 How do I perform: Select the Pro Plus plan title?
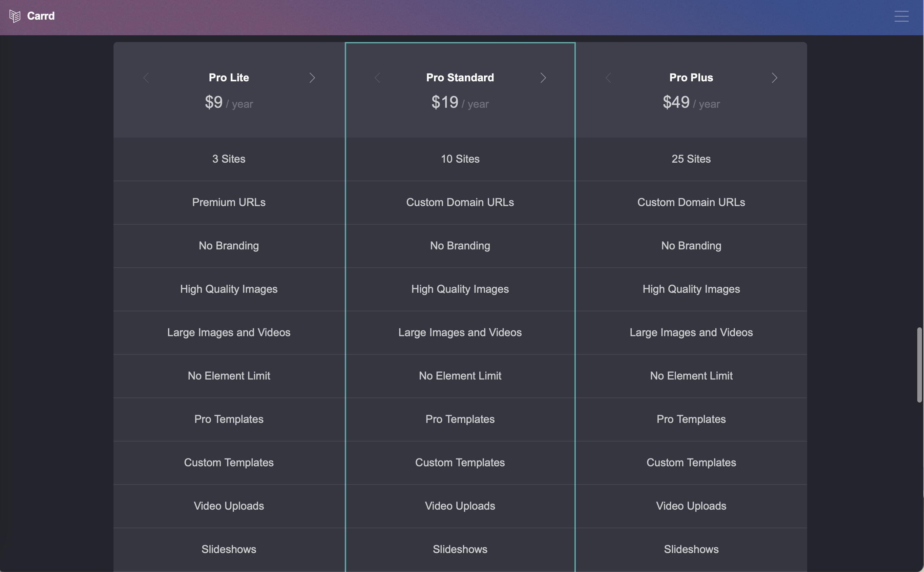click(691, 78)
